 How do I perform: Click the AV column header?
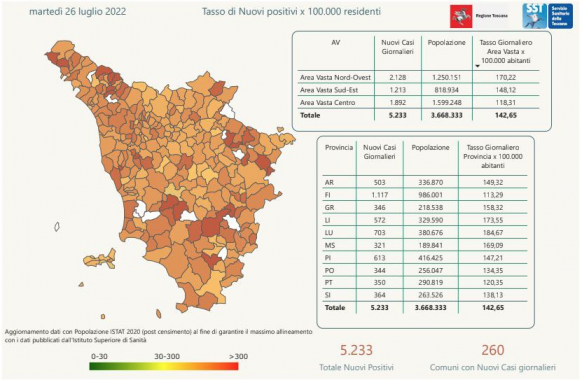coord(336,43)
